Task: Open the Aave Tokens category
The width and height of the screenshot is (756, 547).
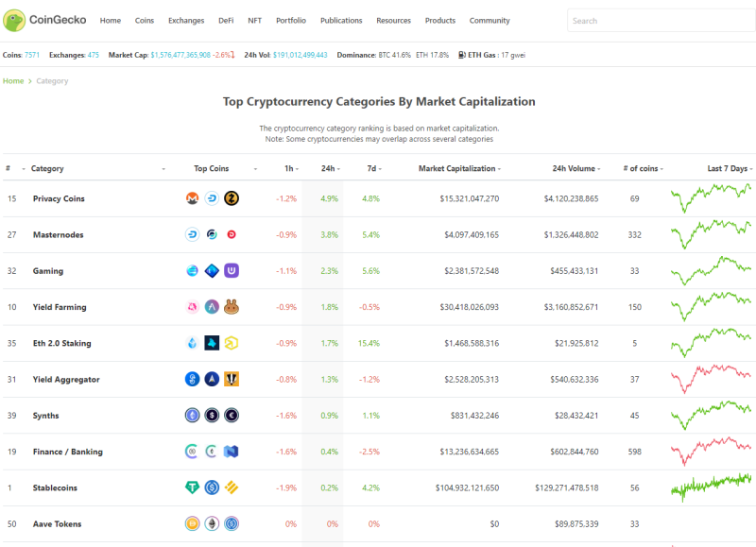Action: [57, 524]
